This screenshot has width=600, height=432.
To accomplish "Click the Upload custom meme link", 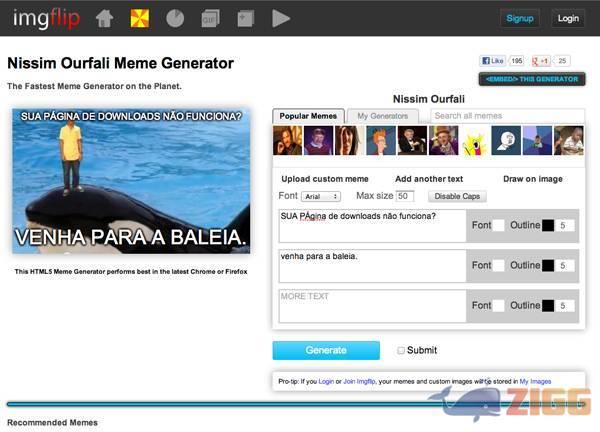I will 325,178.
